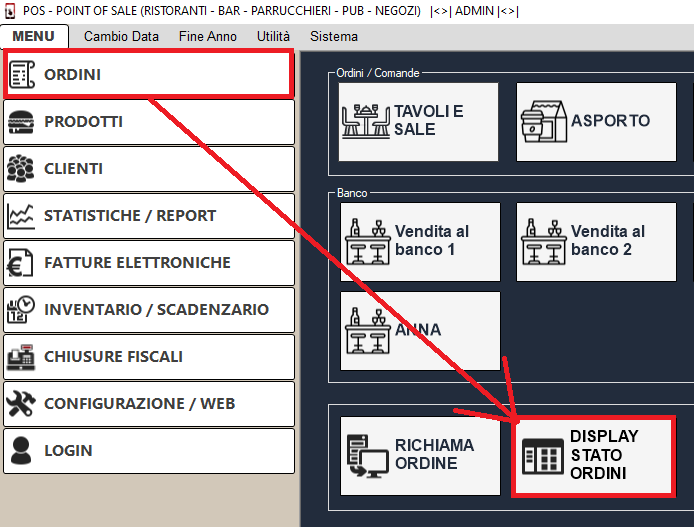Start Vendita al banco 1
Screen dimensions: 694x527
point(418,241)
